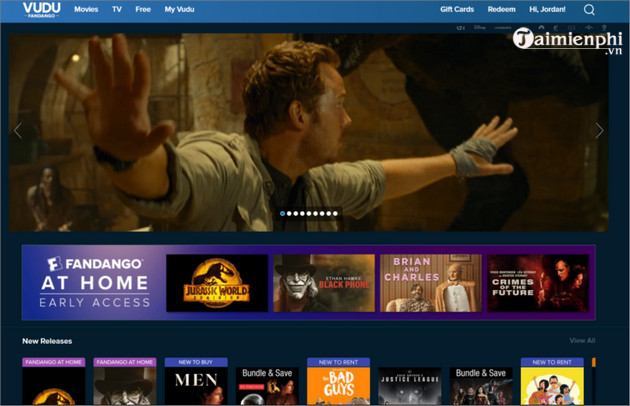The width and height of the screenshot is (630, 406).
Task: Open the search magnifier icon
Action: pos(589,10)
